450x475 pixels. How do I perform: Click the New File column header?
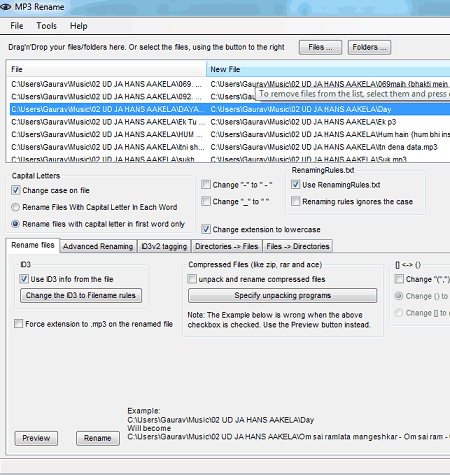click(328, 69)
